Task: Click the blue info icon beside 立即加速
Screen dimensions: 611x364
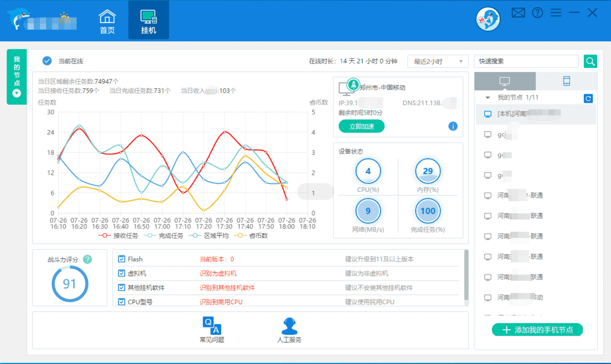Action: coord(453,126)
